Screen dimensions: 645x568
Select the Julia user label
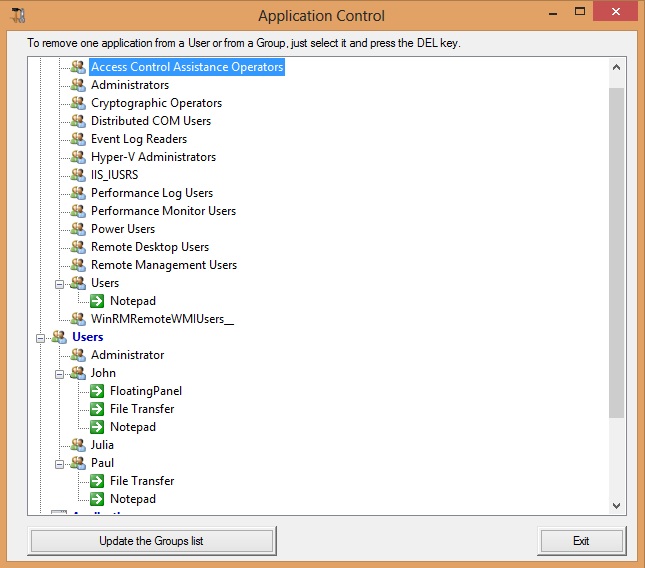[x=102, y=445]
